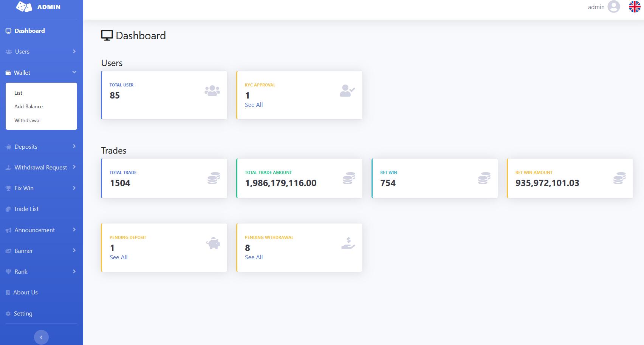Expand the Rank menu chevron

pos(74,271)
